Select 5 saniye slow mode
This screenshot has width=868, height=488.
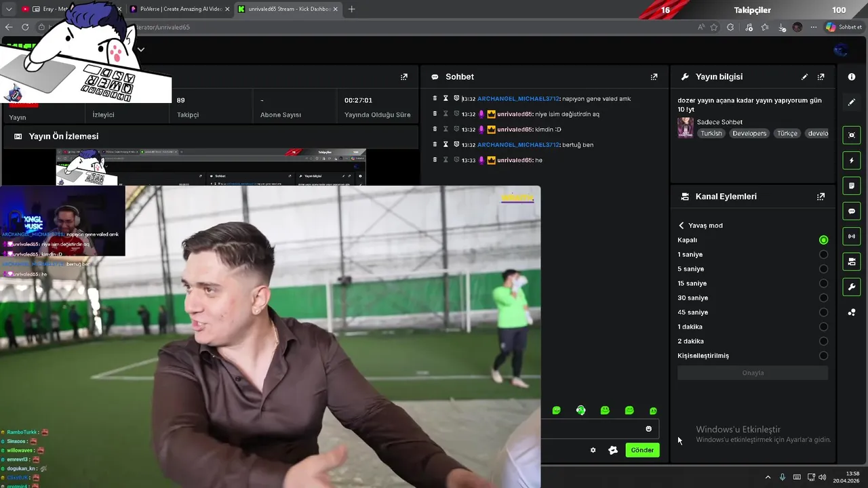[823, 269]
